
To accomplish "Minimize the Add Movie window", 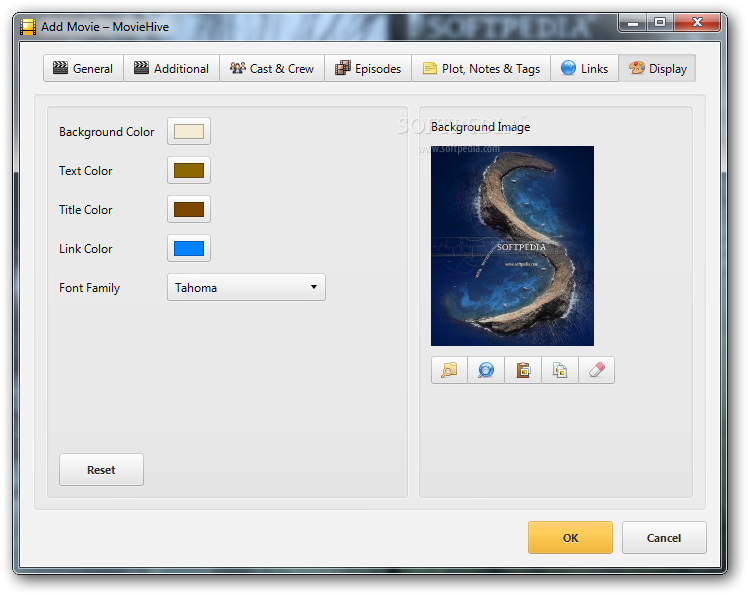I will [633, 22].
